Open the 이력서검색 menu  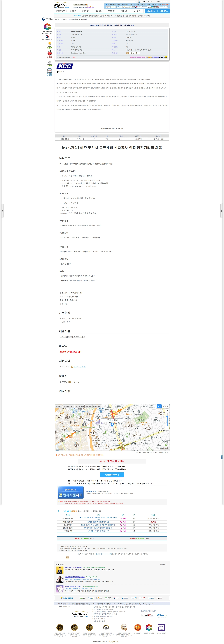[x=86, y=11]
